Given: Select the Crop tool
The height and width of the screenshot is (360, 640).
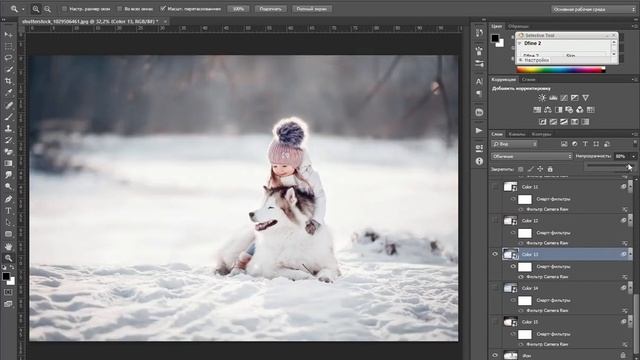Looking at the screenshot, I should coord(8,81).
